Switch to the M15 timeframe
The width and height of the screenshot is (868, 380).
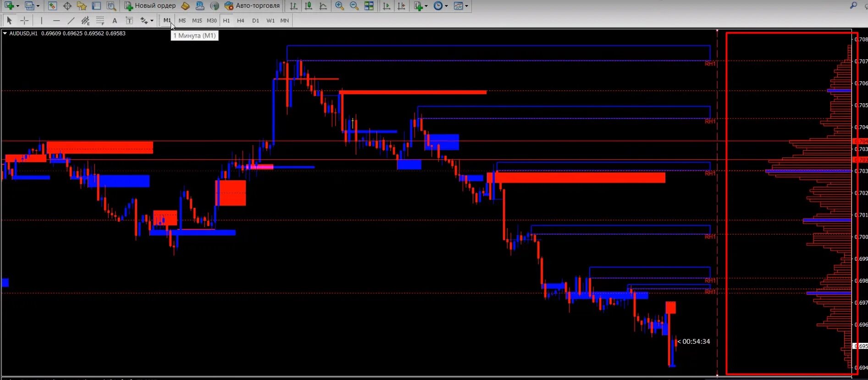point(197,21)
